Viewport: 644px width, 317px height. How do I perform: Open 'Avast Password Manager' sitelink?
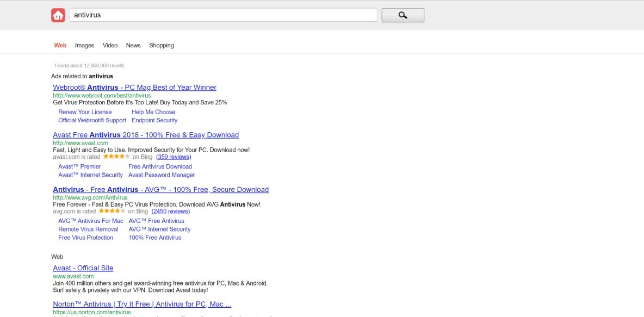162,175
